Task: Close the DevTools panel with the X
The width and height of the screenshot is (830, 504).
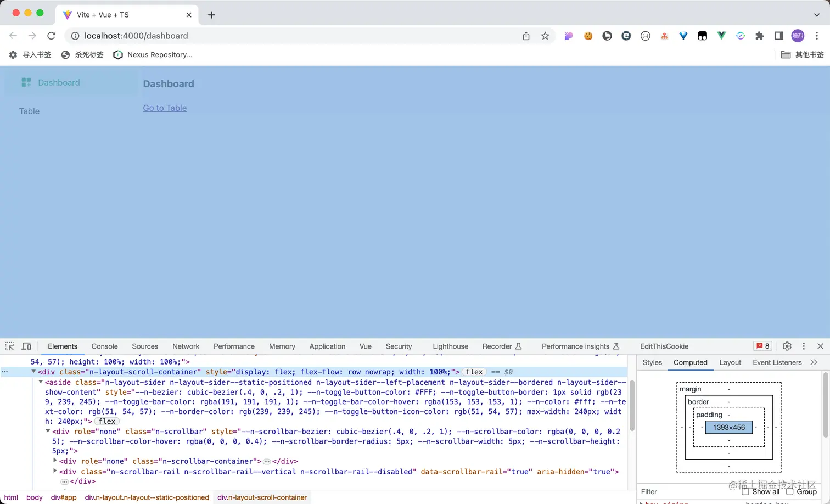Action: pyautogui.click(x=820, y=346)
